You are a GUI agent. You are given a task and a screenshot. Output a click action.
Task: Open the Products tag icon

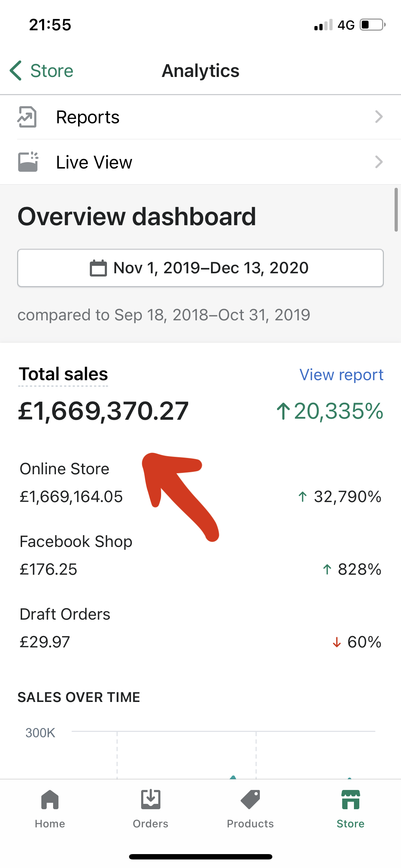(250, 800)
